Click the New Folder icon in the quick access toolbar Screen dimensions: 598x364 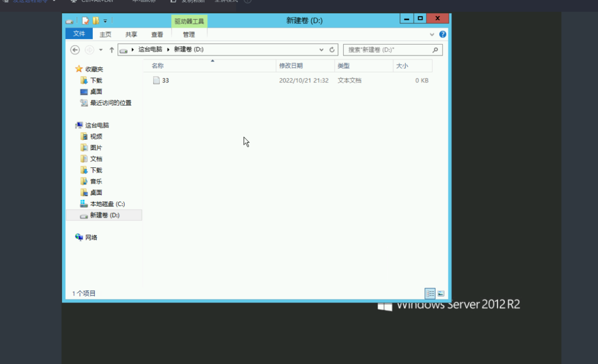96,21
